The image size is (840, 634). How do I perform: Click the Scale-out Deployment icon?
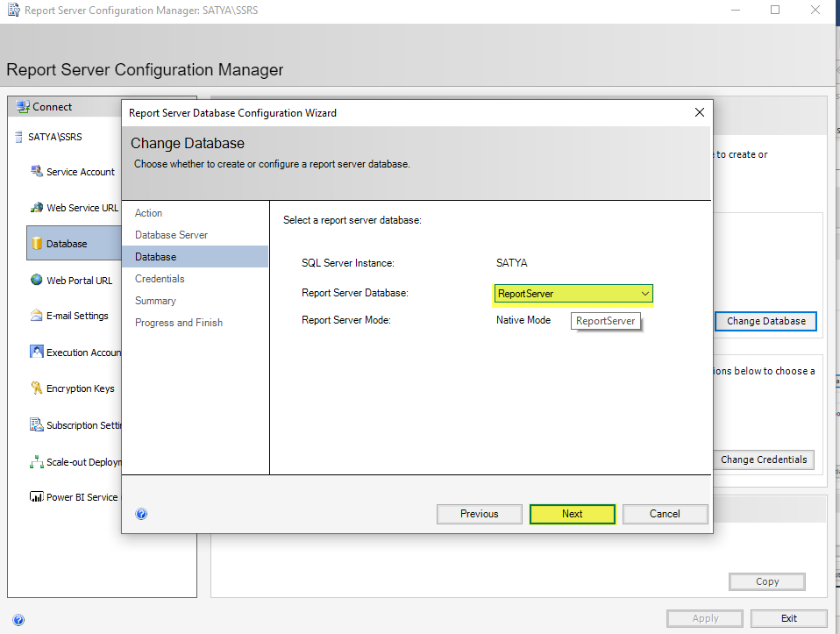pyautogui.click(x=37, y=461)
